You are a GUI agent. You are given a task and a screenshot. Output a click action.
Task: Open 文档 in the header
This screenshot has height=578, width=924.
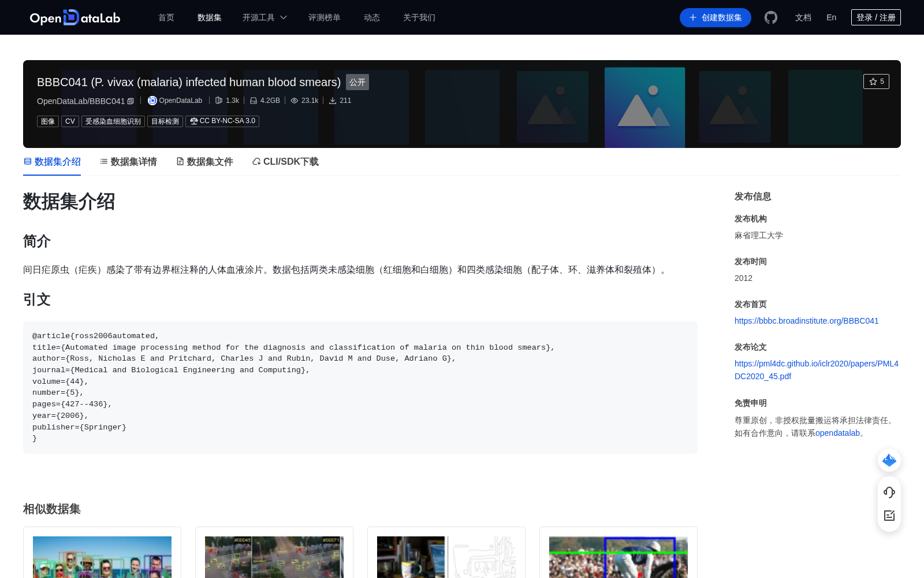click(x=803, y=18)
